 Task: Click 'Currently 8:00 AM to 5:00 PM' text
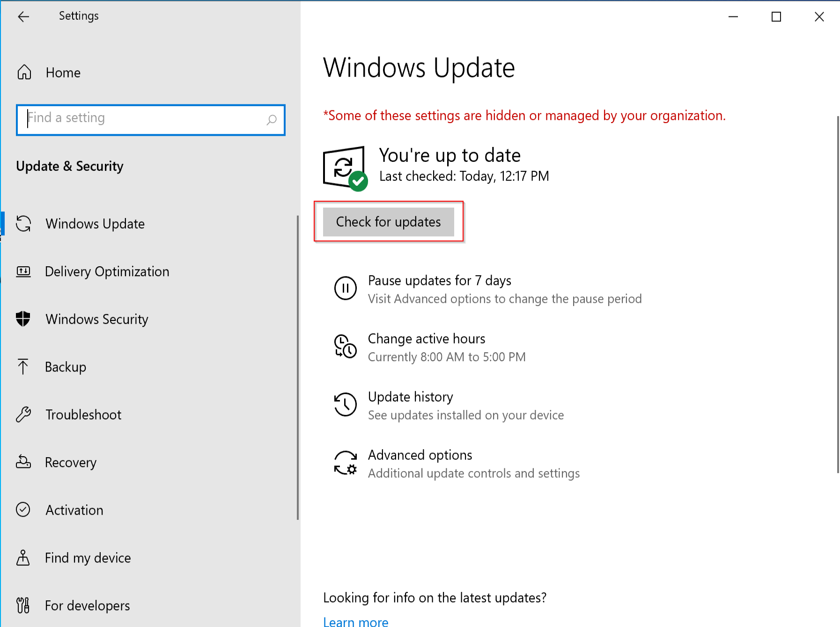[x=447, y=357]
